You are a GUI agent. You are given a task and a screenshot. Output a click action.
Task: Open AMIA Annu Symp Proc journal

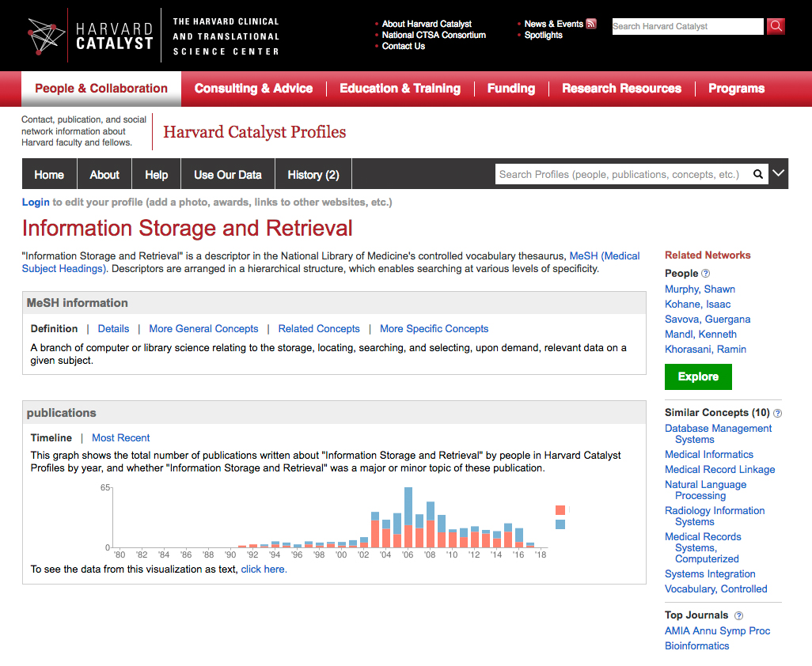coord(717,631)
